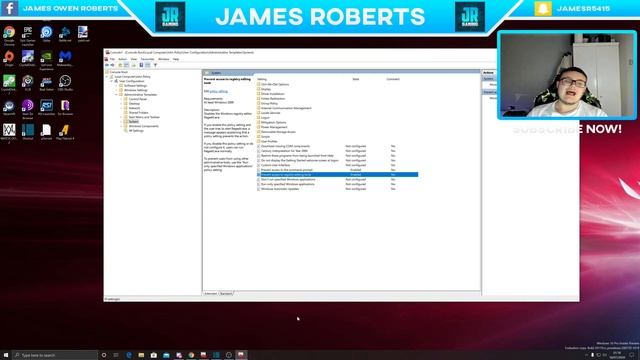Click the Filter funnel toolbar icon
Viewport: 640px width, 360px height.
click(x=155, y=65)
